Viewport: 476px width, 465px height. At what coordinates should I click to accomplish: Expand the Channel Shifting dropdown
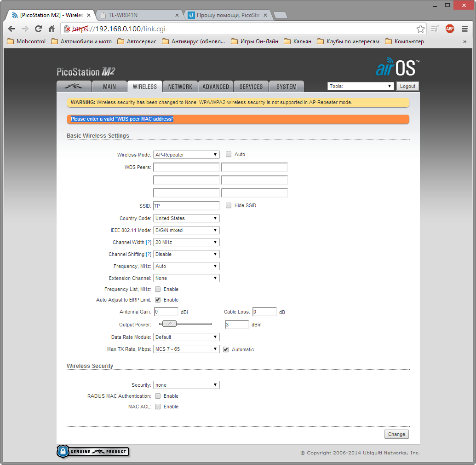[x=186, y=254]
